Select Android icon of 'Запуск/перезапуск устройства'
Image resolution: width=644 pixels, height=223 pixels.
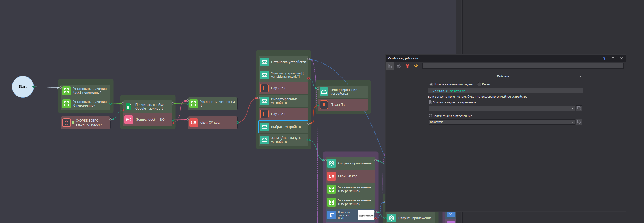click(x=264, y=140)
